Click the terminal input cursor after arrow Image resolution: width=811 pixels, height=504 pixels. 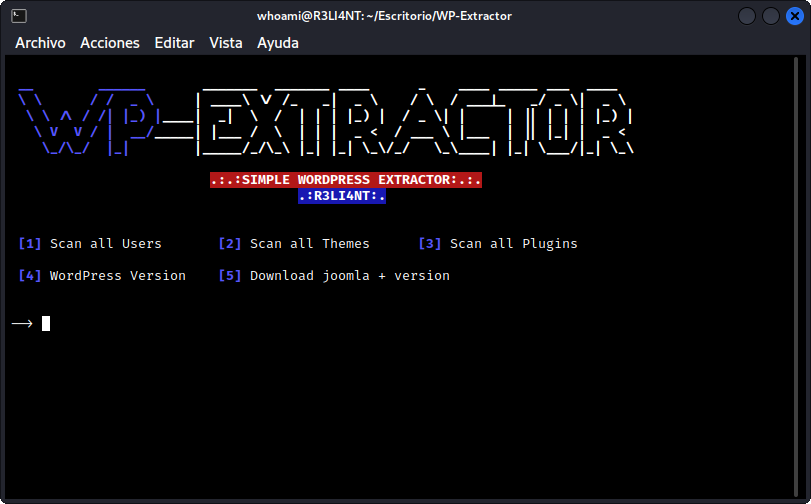(x=46, y=323)
